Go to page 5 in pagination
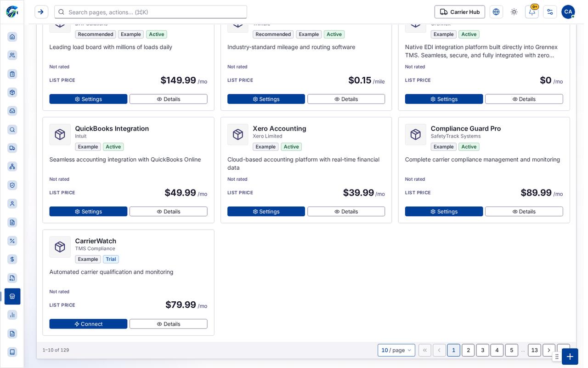 [x=512, y=350]
